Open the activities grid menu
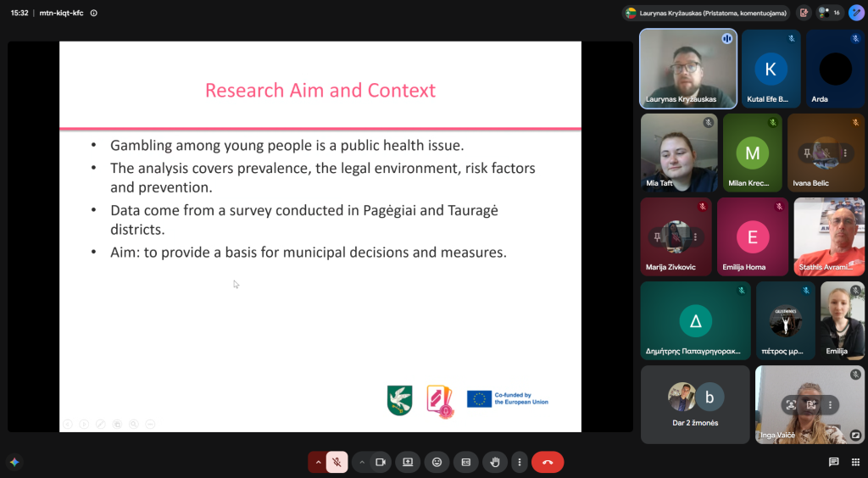Image resolution: width=868 pixels, height=478 pixels. pos(855,462)
